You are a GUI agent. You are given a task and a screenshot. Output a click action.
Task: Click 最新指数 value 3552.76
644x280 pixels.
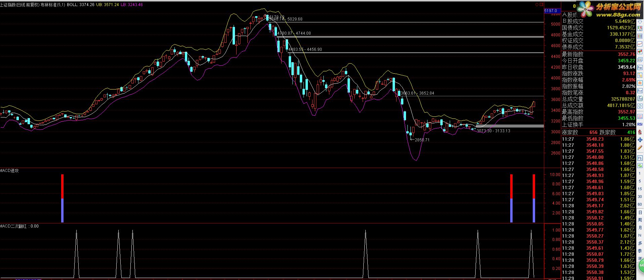click(x=627, y=54)
